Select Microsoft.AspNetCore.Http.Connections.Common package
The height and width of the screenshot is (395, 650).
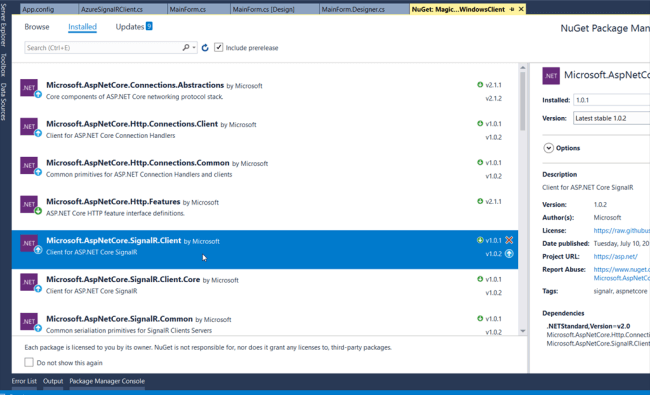pyautogui.click(x=264, y=168)
